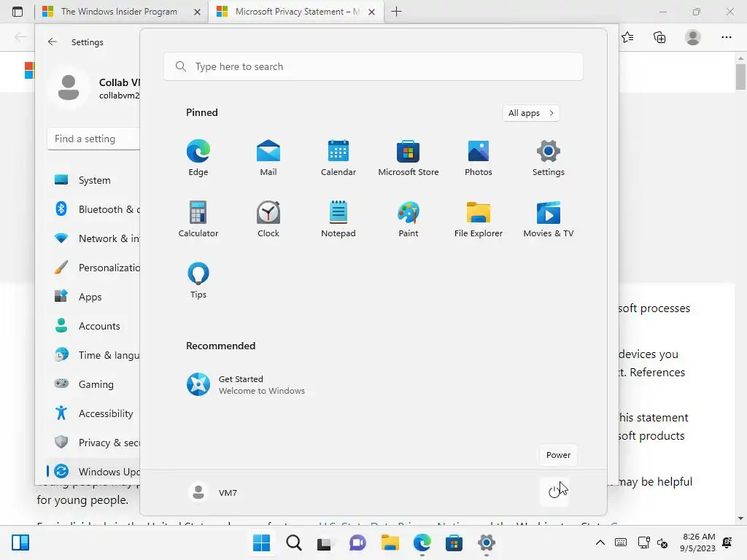Launch Movies & TV app
Screen dimensions: 747x560
[549, 219]
